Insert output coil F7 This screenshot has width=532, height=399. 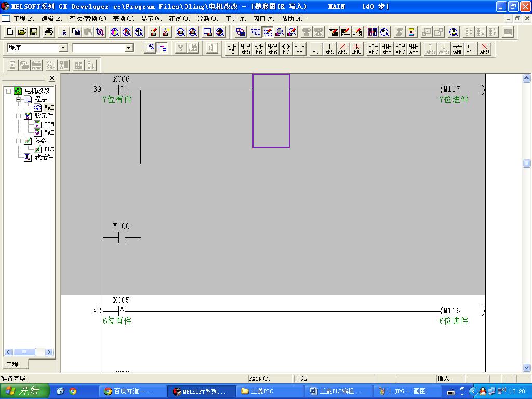[286, 49]
